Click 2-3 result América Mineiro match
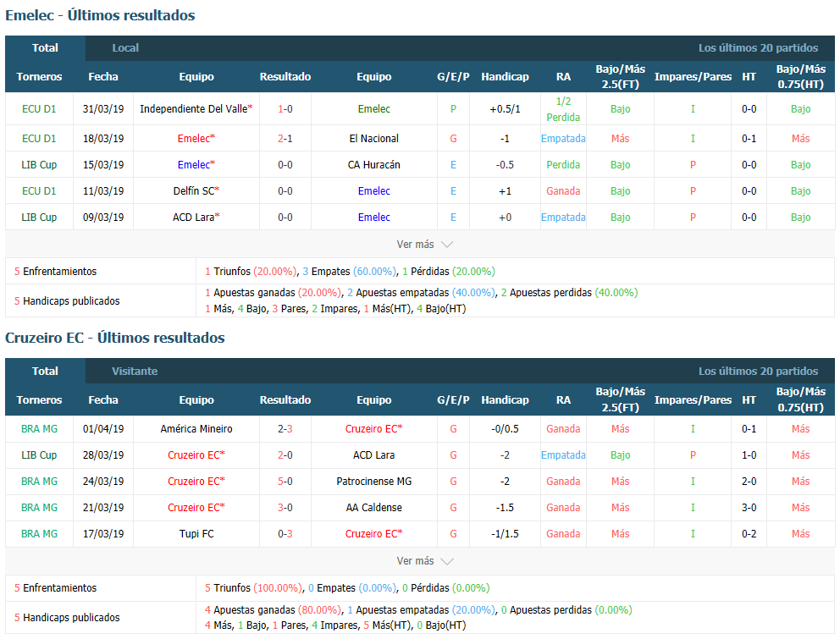Screen dimensions: 840x639 click(285, 428)
